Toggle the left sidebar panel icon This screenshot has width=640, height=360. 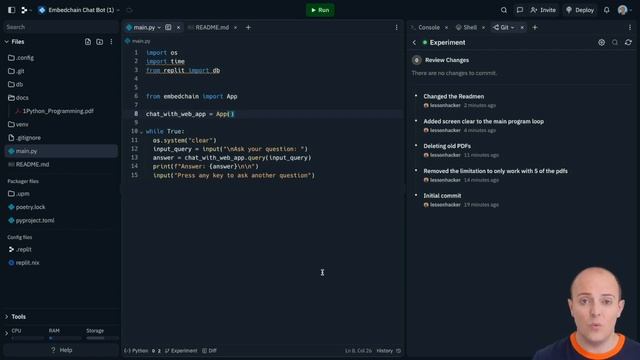(x=11, y=10)
